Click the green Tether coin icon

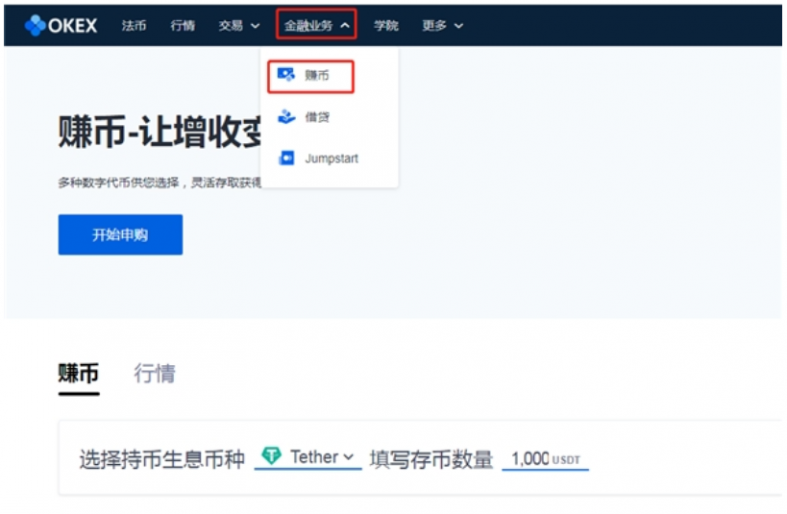[x=271, y=456]
